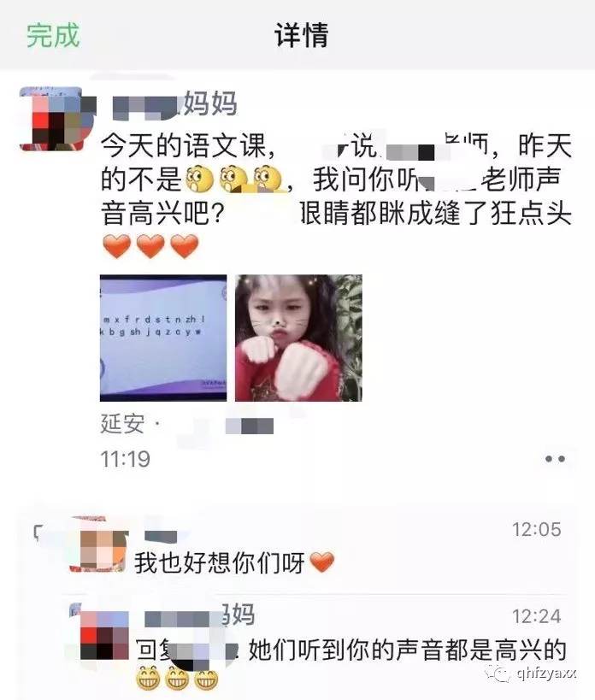
Task: Tap the grinning emojis in the reply
Action: [177, 677]
